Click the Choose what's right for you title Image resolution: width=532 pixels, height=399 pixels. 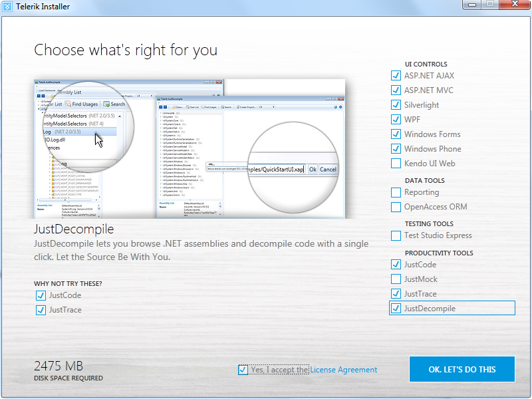click(126, 51)
